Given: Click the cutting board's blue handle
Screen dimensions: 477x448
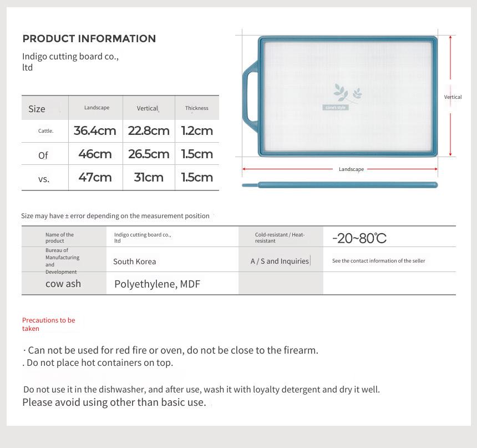Looking at the screenshot, I should (x=251, y=97).
